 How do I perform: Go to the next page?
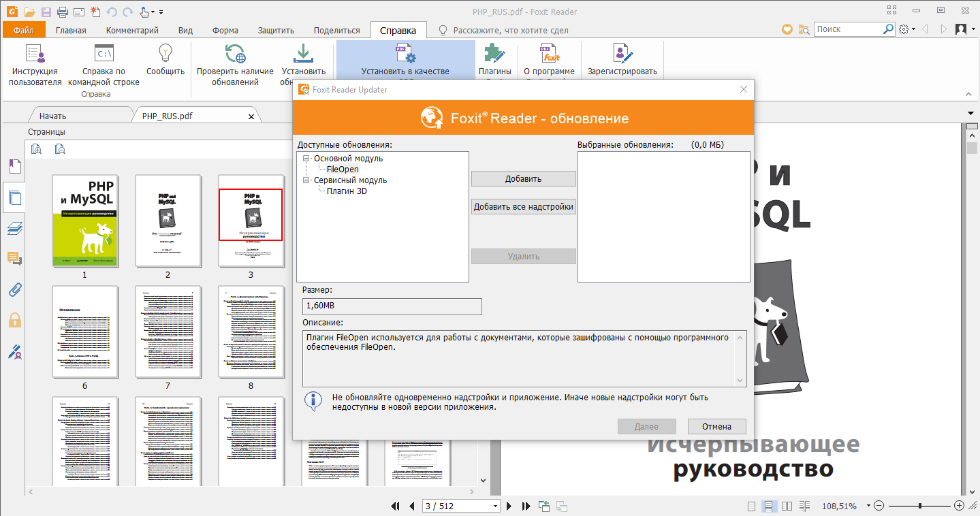pyautogui.click(x=509, y=506)
